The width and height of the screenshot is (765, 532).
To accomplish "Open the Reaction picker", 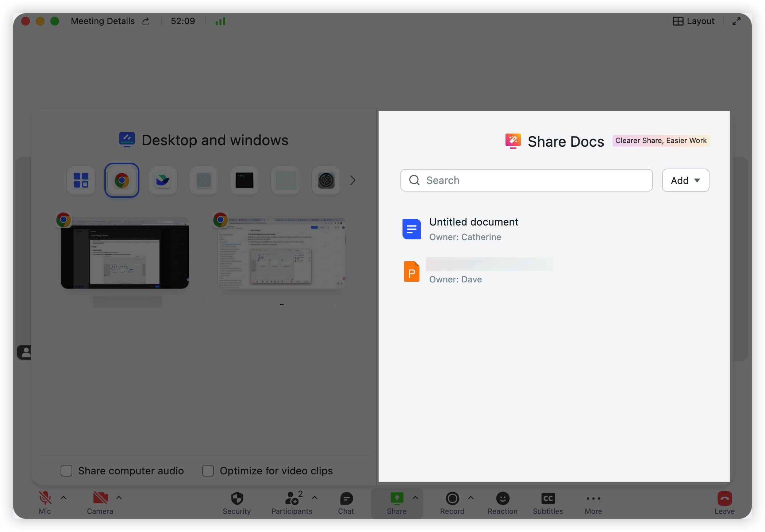I will click(503, 503).
